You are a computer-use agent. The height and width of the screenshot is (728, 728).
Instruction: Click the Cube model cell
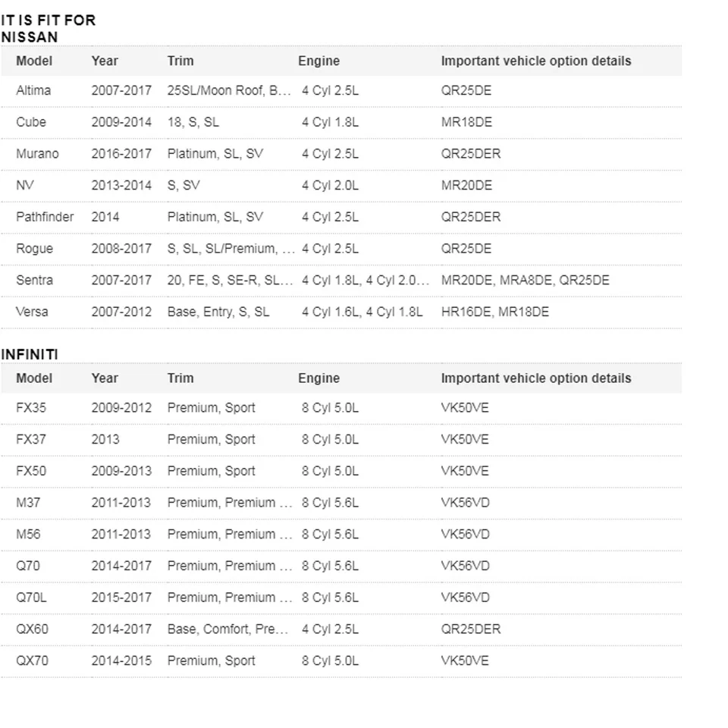(31, 122)
